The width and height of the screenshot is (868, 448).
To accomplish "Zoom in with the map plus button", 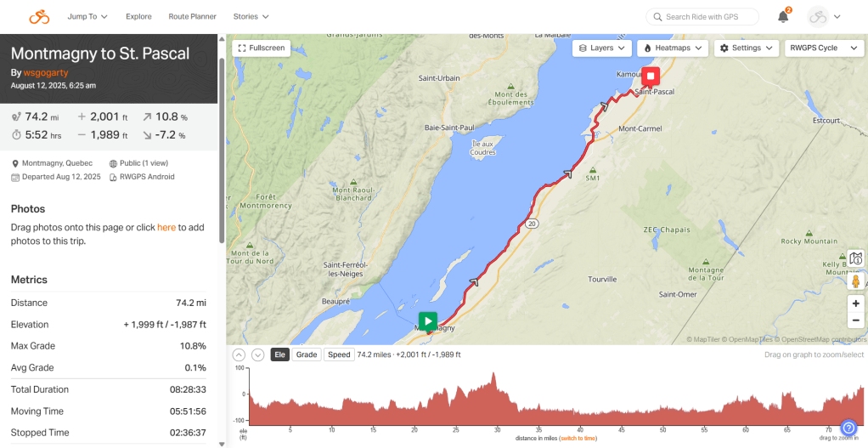I will [856, 303].
